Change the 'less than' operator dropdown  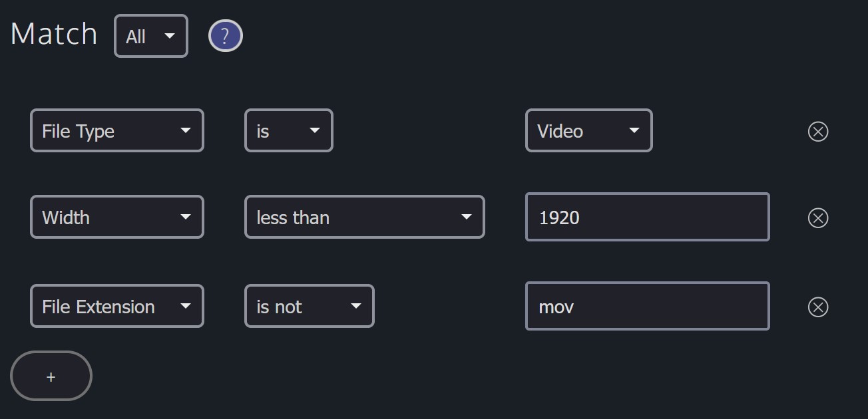pyautogui.click(x=364, y=217)
